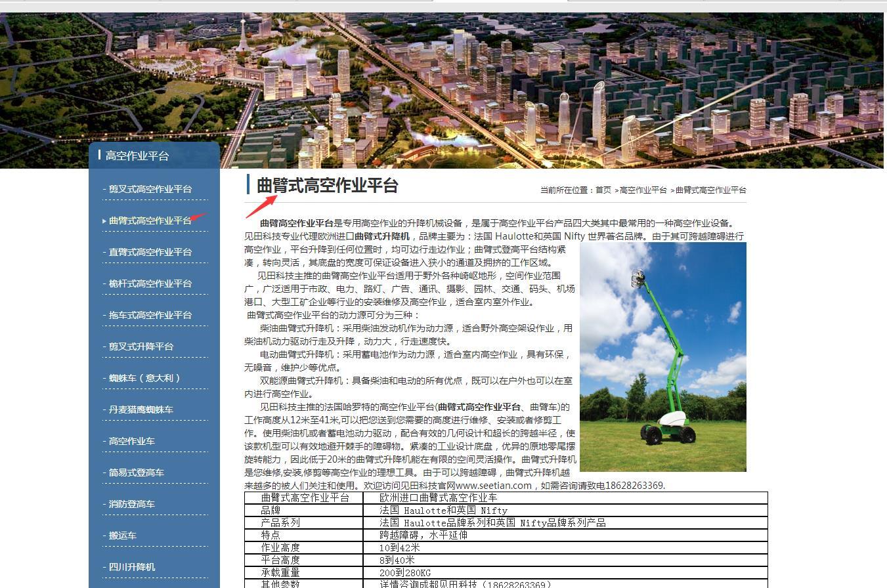This screenshot has width=887, height=588.
Task: Click table cell 特点
Action: click(304, 535)
